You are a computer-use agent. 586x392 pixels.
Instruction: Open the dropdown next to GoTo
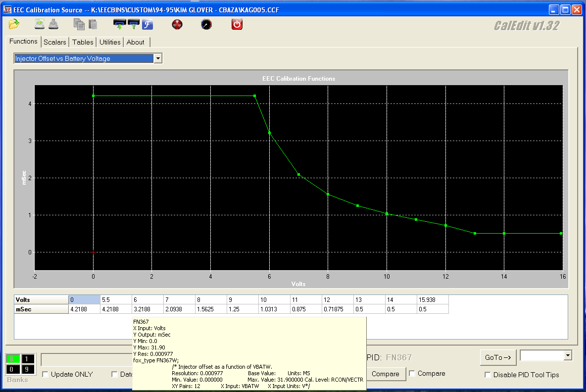pyautogui.click(x=568, y=355)
